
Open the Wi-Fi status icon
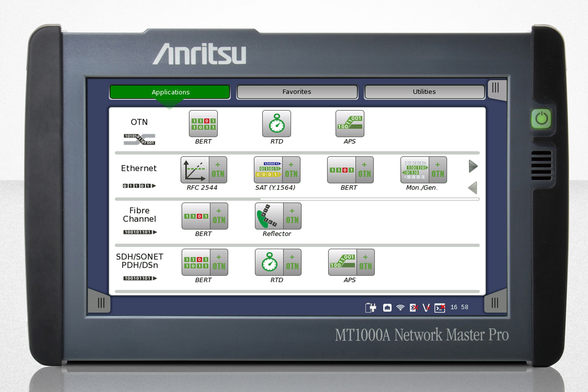(x=400, y=307)
